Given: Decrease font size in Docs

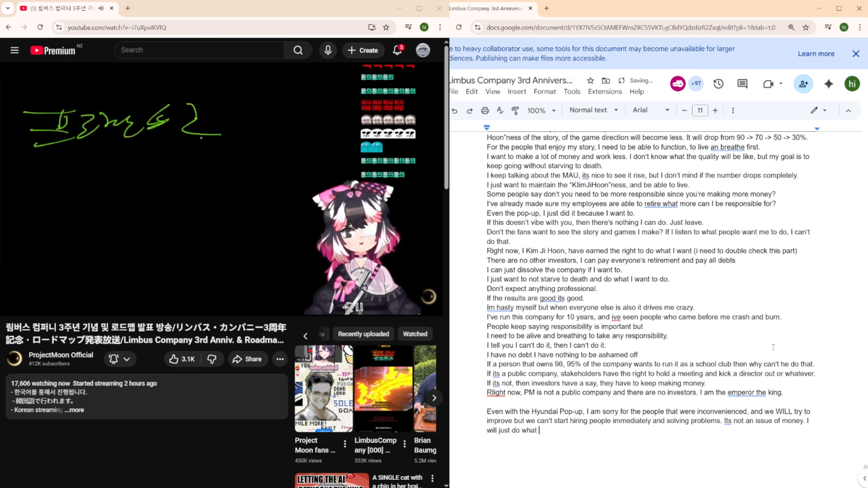Looking at the screenshot, I should [x=684, y=110].
